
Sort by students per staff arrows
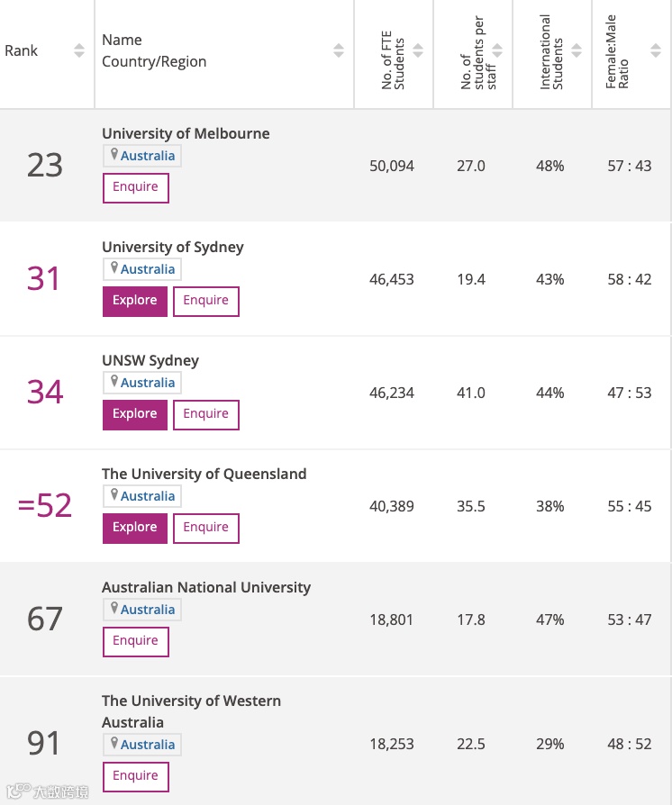[x=497, y=50]
